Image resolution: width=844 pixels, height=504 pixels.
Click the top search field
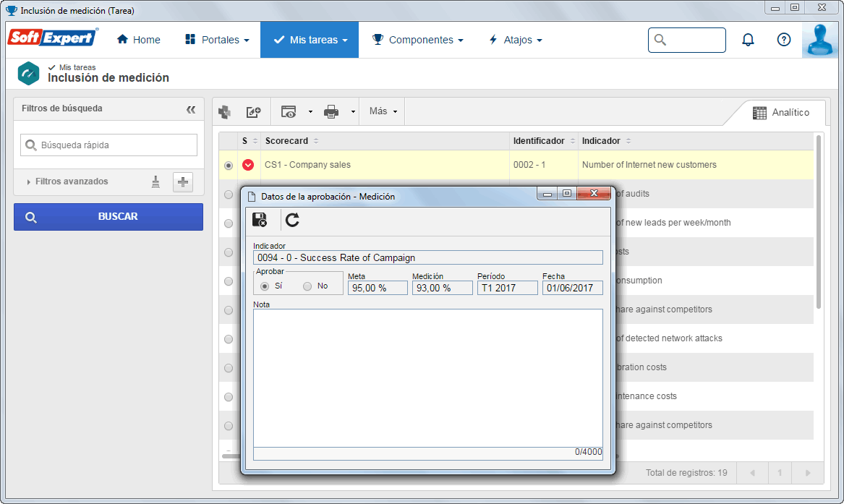[x=686, y=40]
